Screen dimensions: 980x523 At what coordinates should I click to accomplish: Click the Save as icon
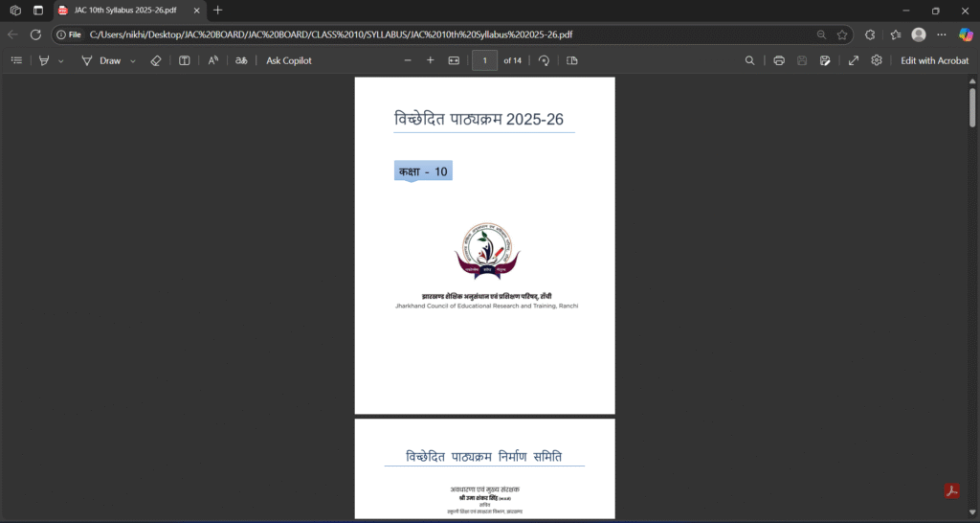[x=825, y=60]
